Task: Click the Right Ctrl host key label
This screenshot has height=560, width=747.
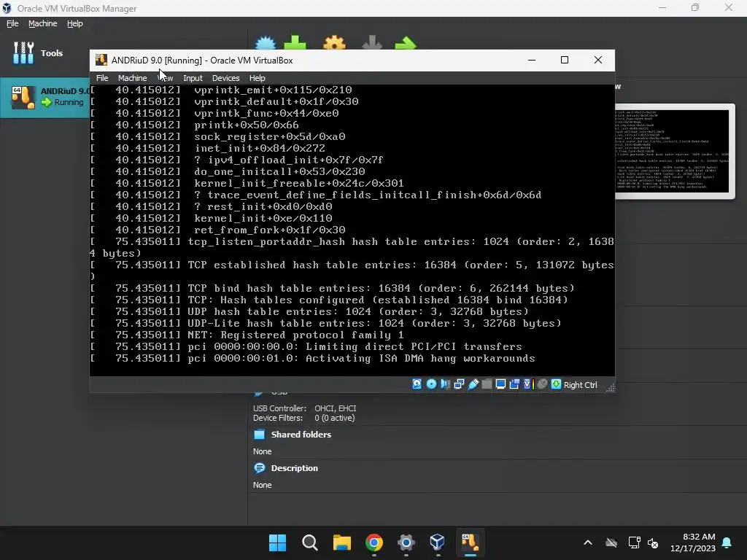Action: coord(580,385)
